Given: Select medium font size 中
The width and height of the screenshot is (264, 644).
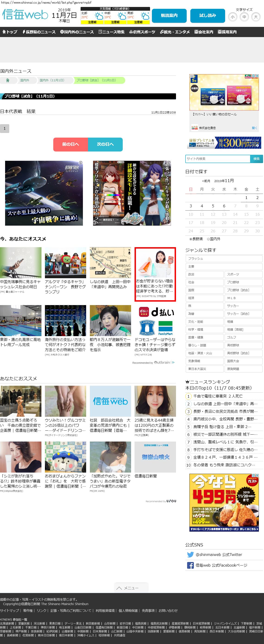Looking at the screenshot, I should point(244,17).
